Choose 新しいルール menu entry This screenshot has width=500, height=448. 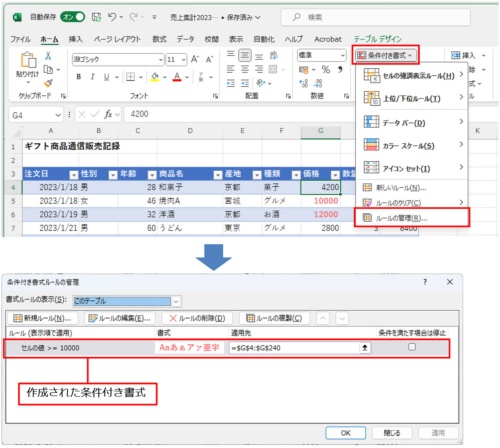point(412,188)
